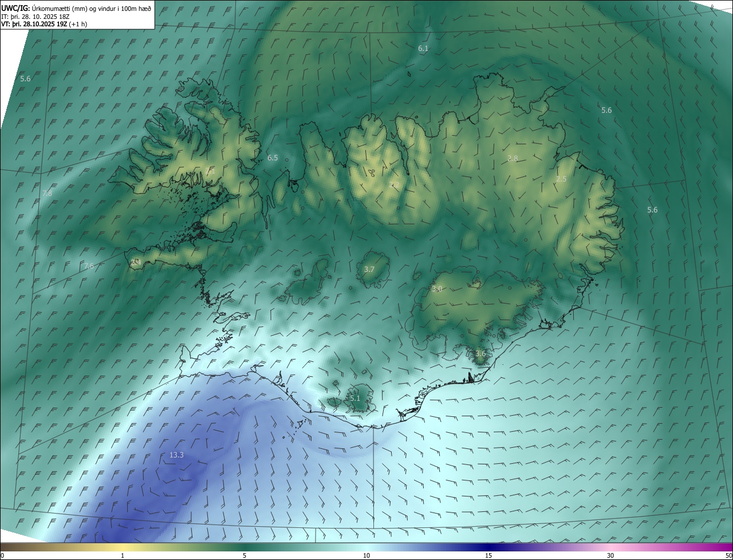Click the '1' tick label on the color scale
The image size is (733, 560).
pyautogui.click(x=123, y=555)
